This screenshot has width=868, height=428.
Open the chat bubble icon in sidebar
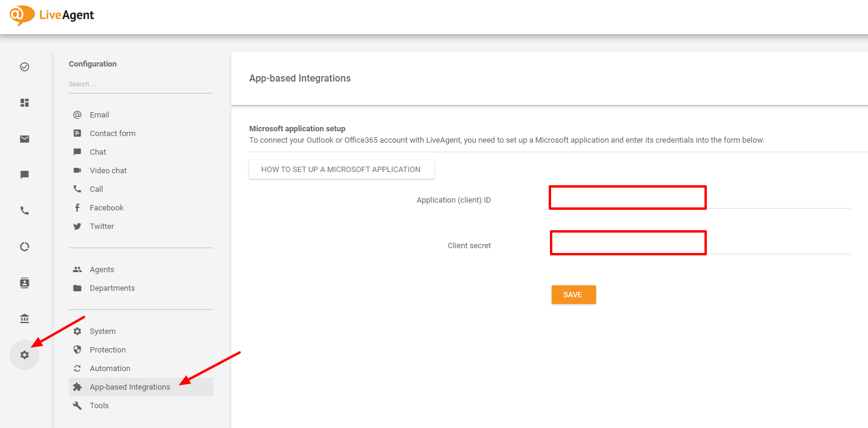tap(25, 175)
